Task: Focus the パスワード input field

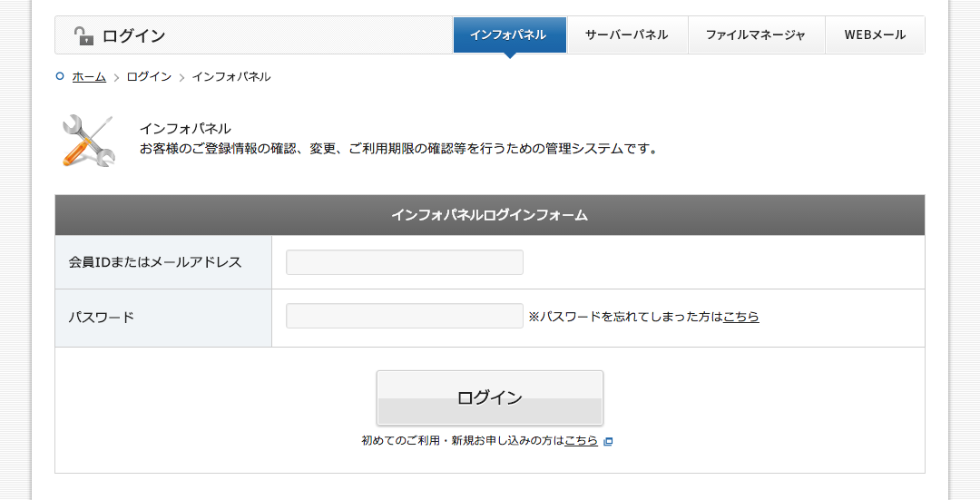Action: 405,316
